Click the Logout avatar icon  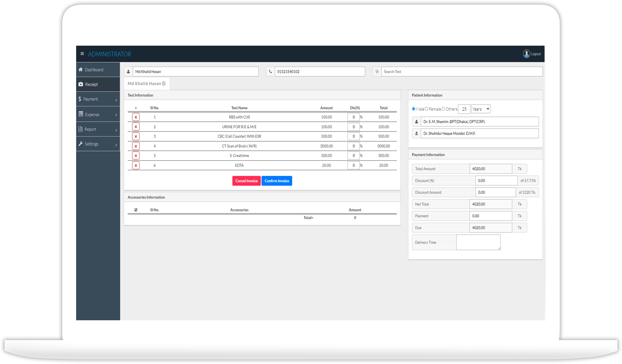[x=526, y=54]
